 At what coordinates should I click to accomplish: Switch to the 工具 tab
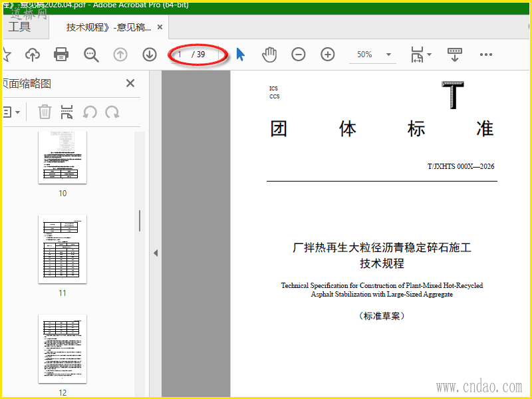(19, 27)
